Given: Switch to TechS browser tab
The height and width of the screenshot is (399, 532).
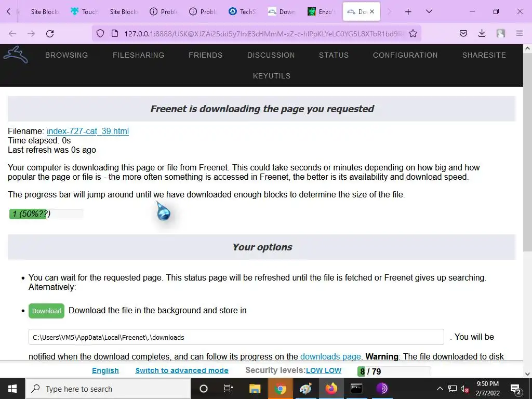Looking at the screenshot, I should pos(243,11).
